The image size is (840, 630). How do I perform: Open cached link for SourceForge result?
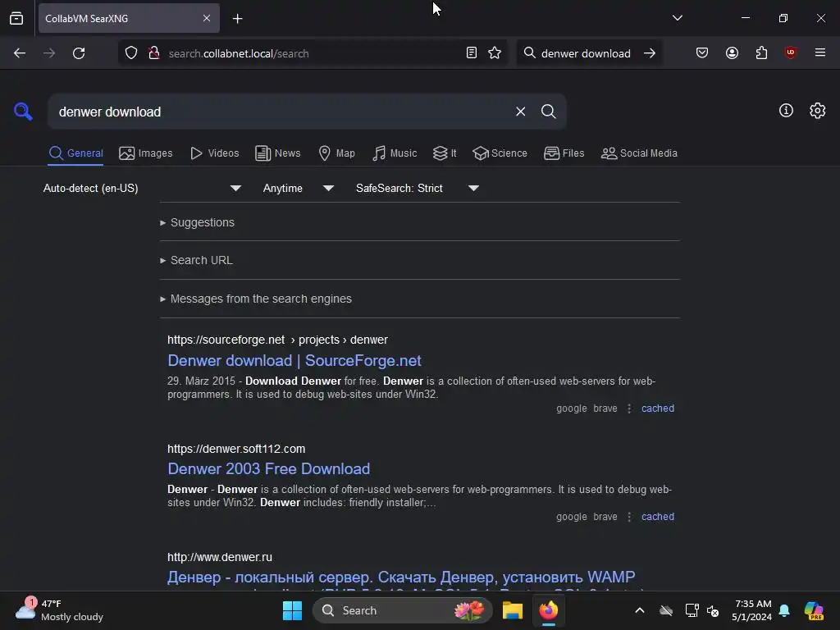[657, 409]
